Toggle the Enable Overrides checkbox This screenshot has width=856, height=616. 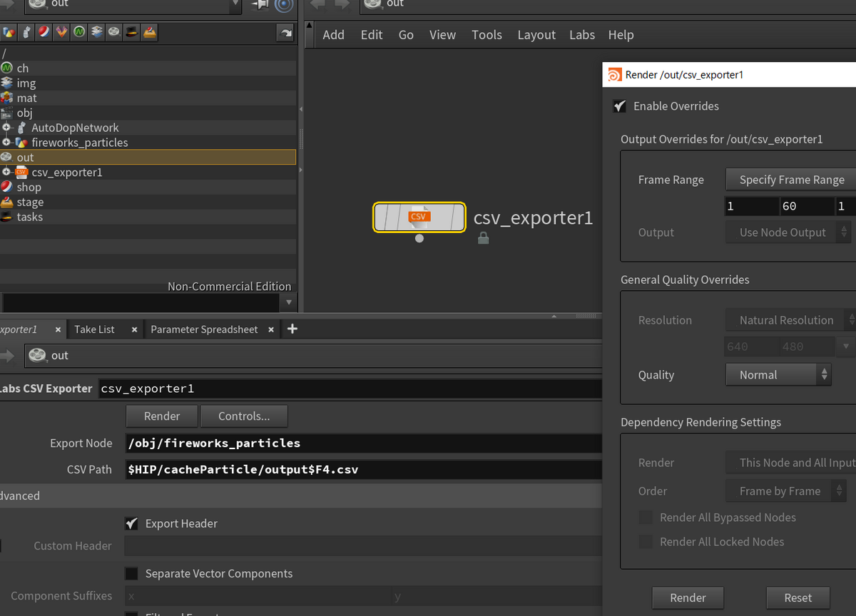620,106
